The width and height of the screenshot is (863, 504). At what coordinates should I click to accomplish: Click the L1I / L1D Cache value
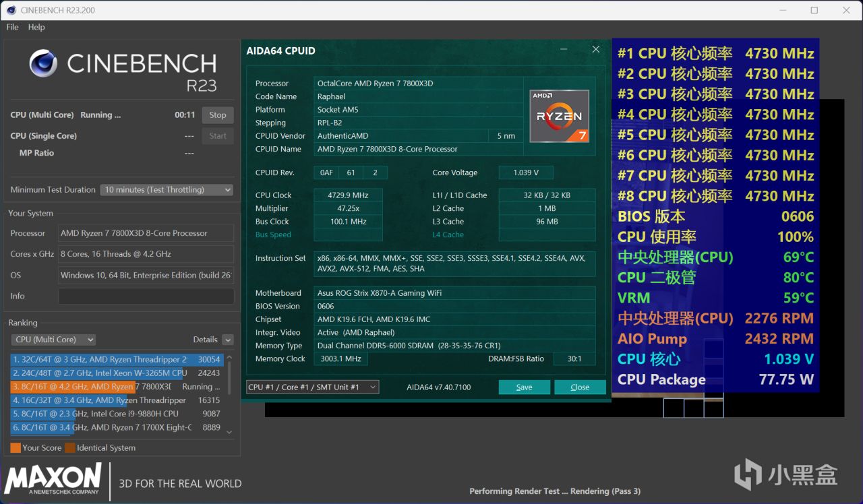[x=547, y=195]
